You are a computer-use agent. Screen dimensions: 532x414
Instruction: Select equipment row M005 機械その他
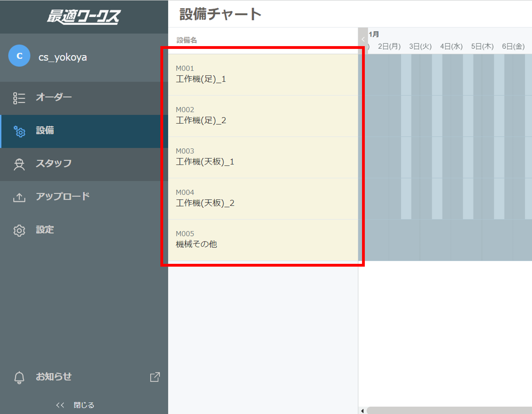(263, 240)
